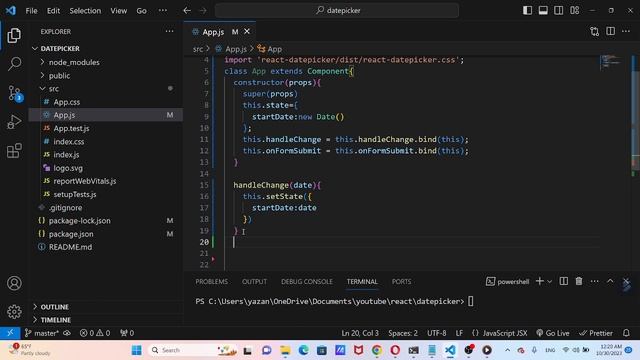
Task: Open the Selection menu
Action: click(x=85, y=11)
